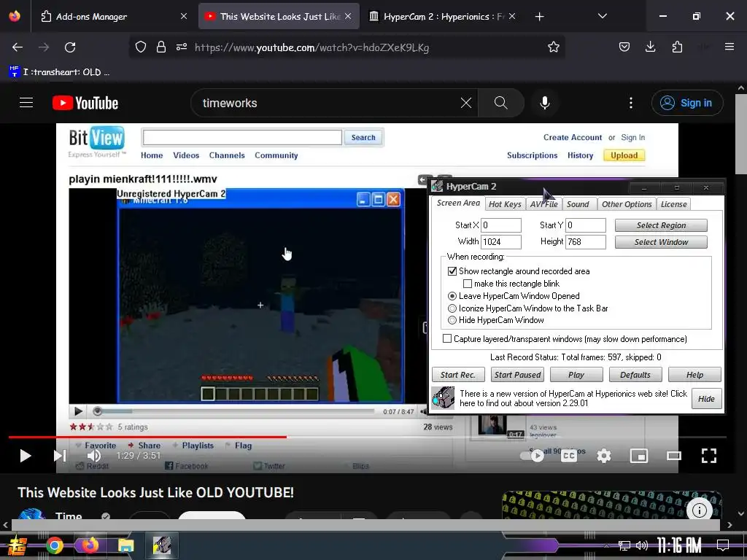The width and height of the screenshot is (747, 560).
Task: Open the Firefox application menu
Action: 729,47
